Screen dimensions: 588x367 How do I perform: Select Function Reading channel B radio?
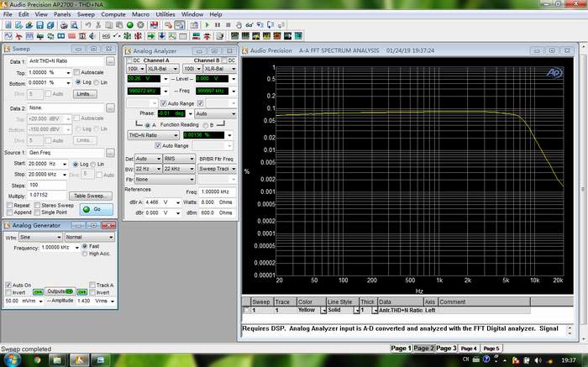(206, 125)
